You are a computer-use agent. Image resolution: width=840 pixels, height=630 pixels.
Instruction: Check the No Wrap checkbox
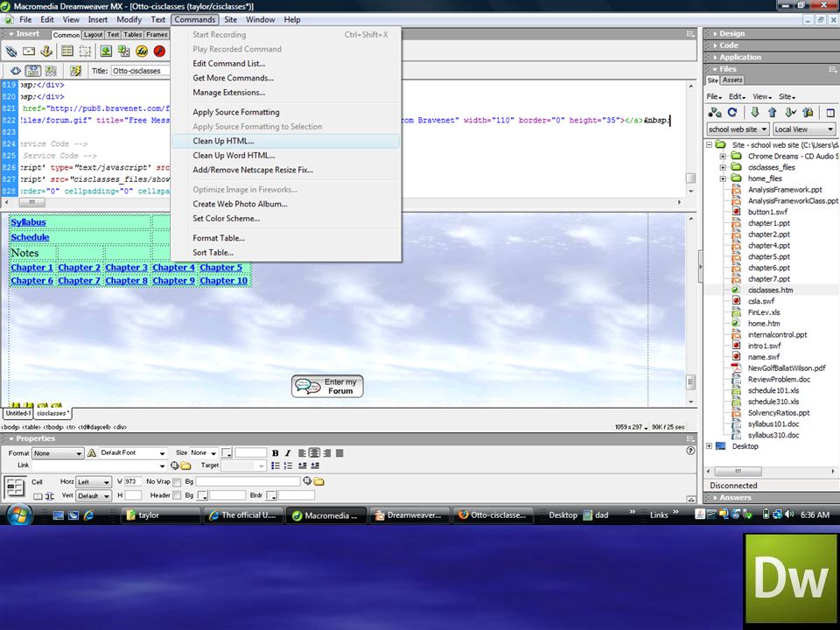(177, 482)
